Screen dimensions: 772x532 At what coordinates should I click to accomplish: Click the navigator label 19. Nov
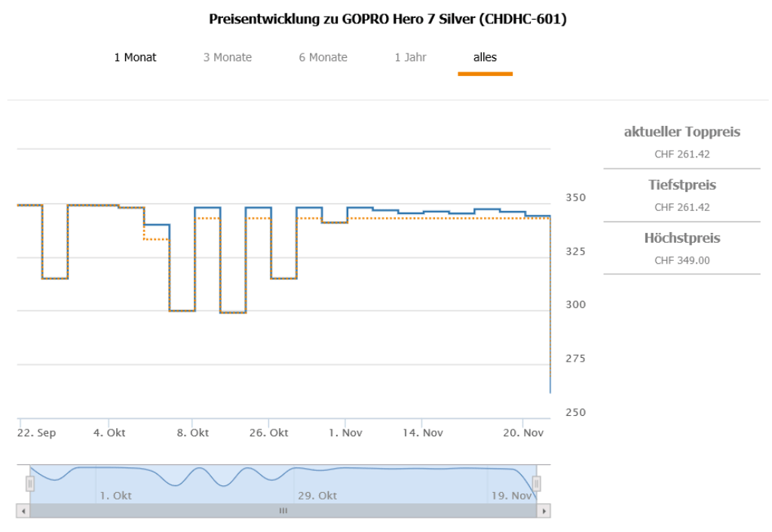coord(511,496)
